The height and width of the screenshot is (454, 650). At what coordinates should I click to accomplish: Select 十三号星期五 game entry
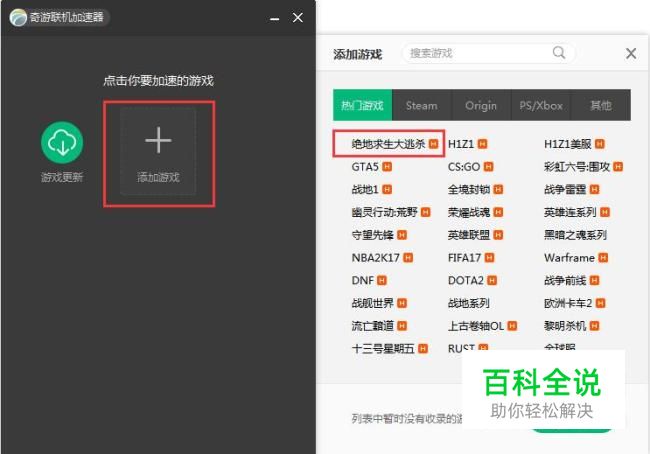[383, 349]
